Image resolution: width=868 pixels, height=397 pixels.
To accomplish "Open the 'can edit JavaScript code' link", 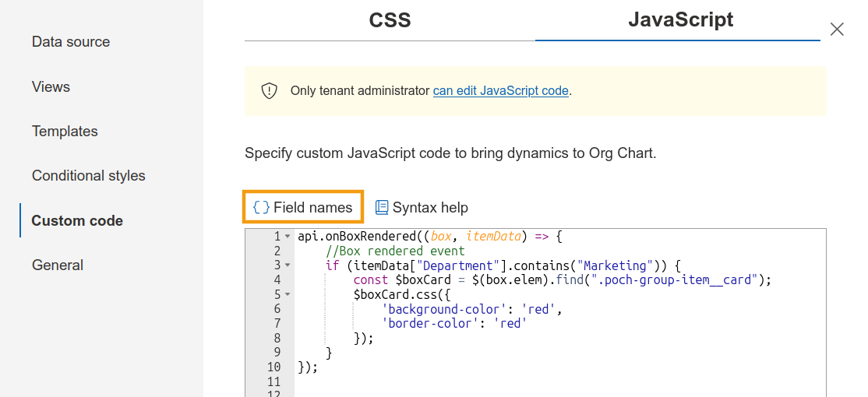I will pyautogui.click(x=500, y=90).
